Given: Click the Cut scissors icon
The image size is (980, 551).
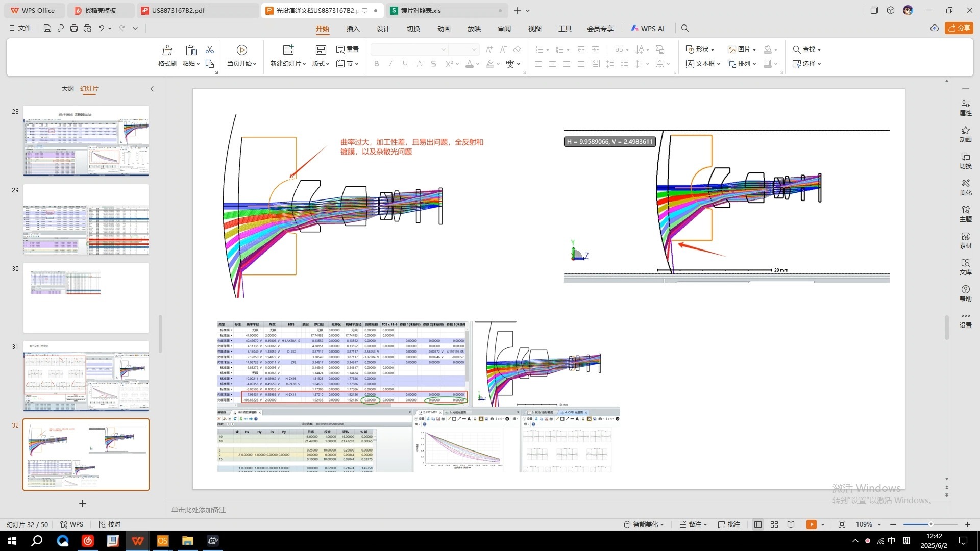Looking at the screenshot, I should click(x=210, y=49).
